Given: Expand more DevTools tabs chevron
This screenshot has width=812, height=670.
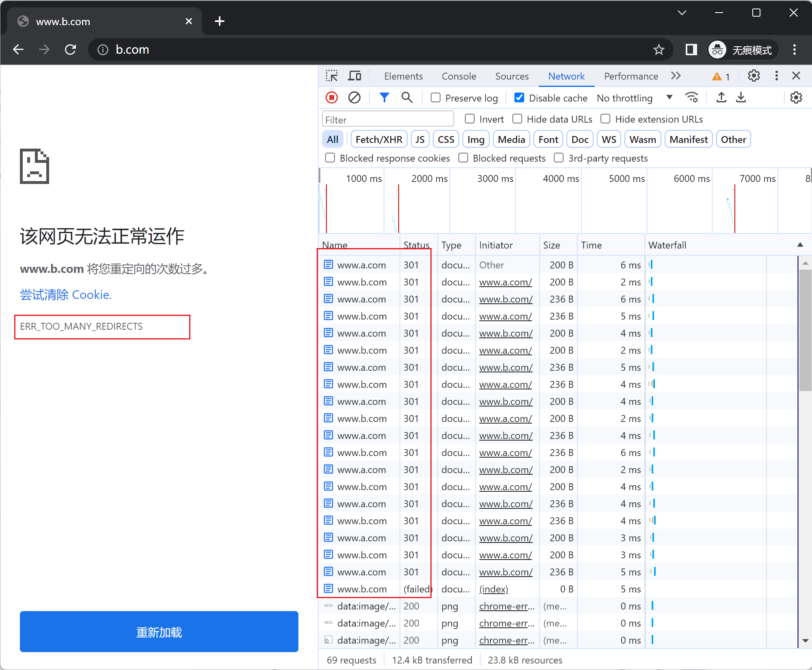Looking at the screenshot, I should (x=676, y=76).
